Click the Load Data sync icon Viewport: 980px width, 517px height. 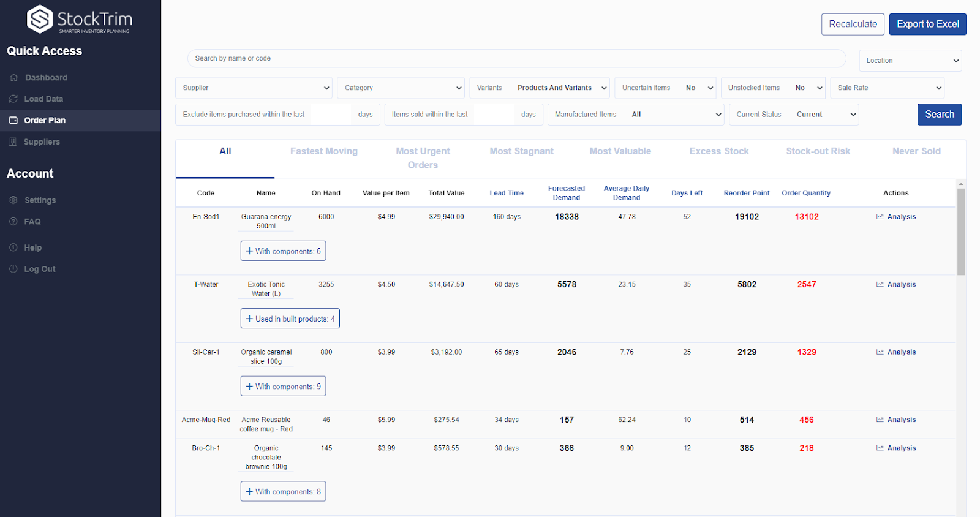tap(13, 99)
